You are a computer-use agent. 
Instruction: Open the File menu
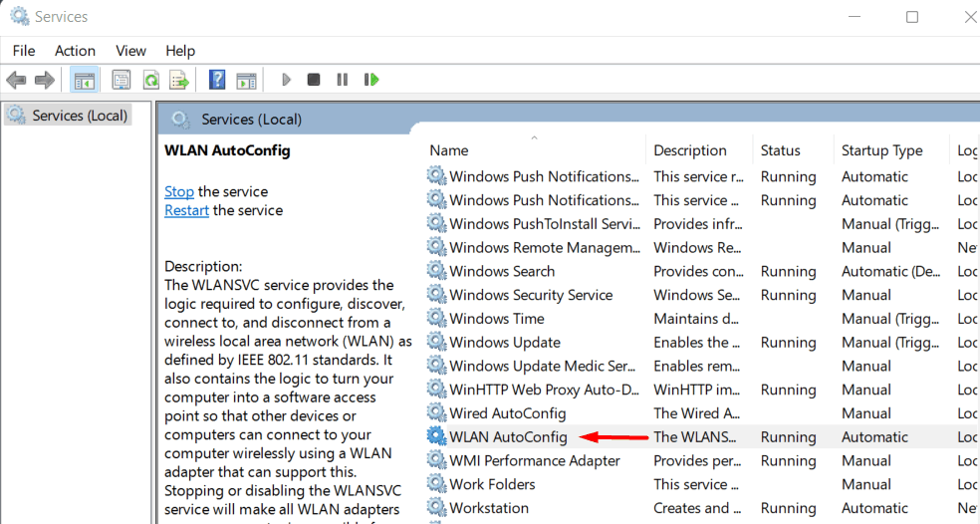(x=24, y=51)
